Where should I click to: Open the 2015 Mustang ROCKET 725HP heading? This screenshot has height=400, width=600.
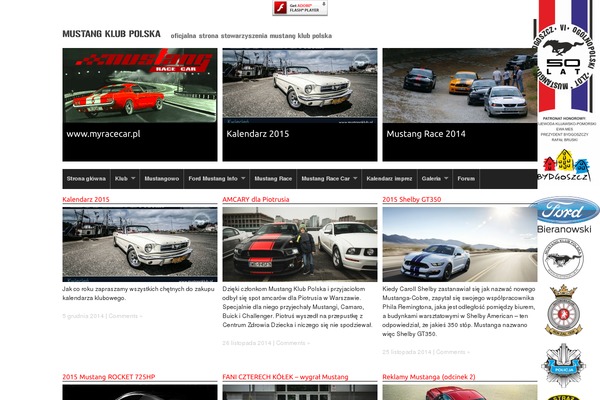click(x=109, y=377)
